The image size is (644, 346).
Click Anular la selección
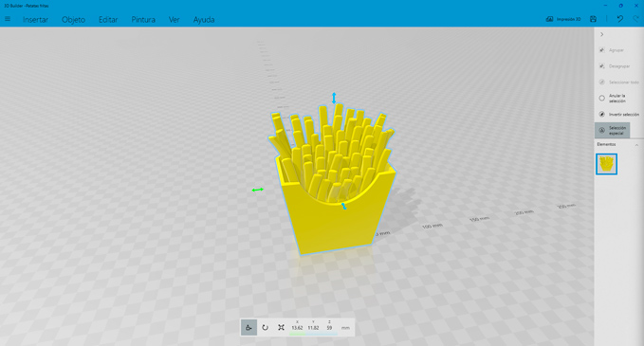tap(613, 98)
